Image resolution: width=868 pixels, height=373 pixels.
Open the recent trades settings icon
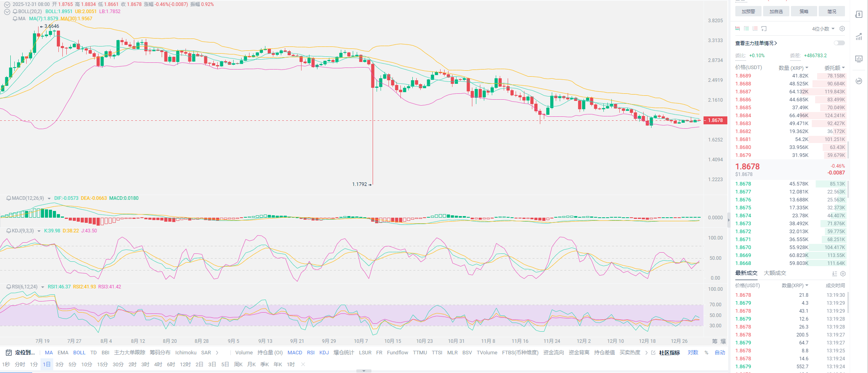coord(843,274)
